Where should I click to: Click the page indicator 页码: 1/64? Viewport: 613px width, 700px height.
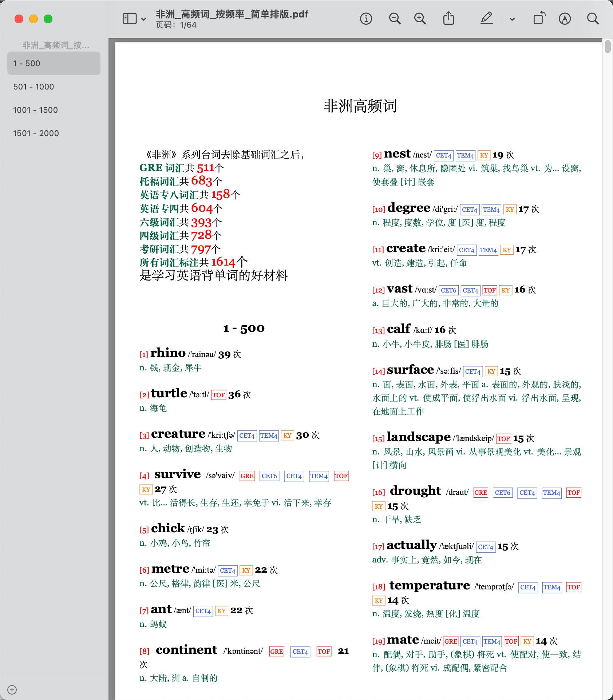(176, 25)
